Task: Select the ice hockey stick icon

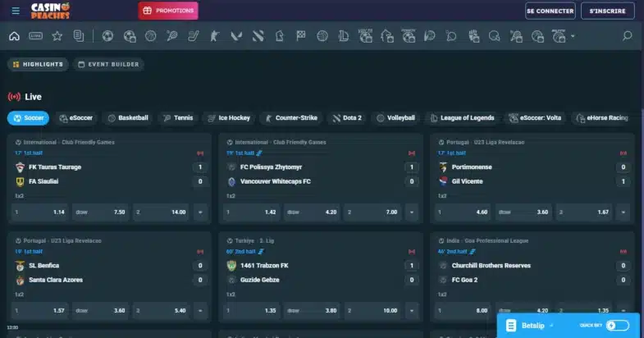Action: click(x=194, y=36)
